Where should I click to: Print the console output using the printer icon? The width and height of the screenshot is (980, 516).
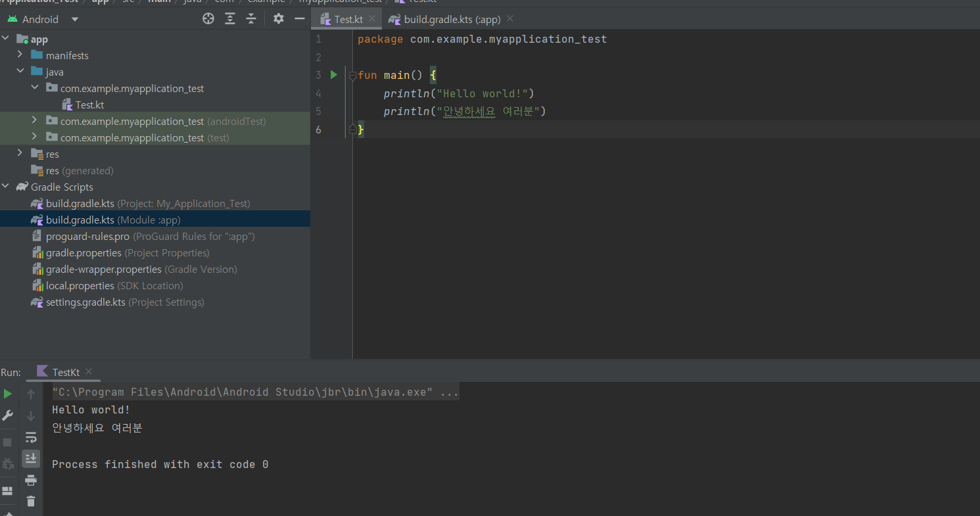(x=31, y=480)
